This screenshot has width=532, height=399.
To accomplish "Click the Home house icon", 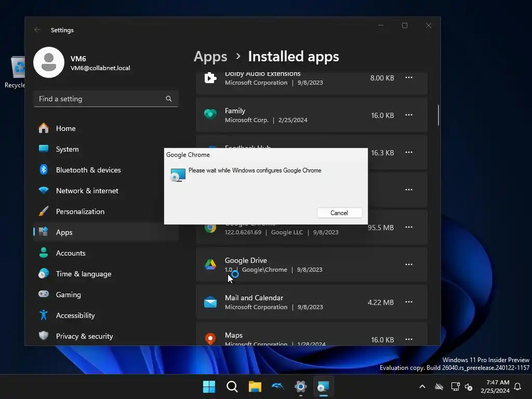I will [44, 128].
